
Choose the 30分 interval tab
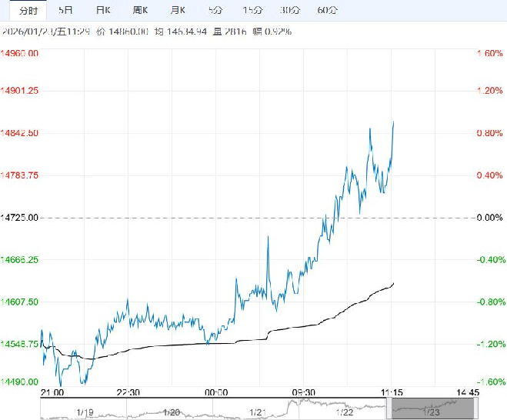pyautogui.click(x=289, y=10)
